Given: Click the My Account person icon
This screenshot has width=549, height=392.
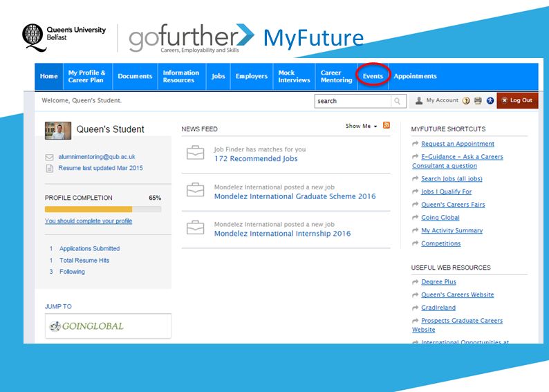Looking at the screenshot, I should (x=419, y=101).
